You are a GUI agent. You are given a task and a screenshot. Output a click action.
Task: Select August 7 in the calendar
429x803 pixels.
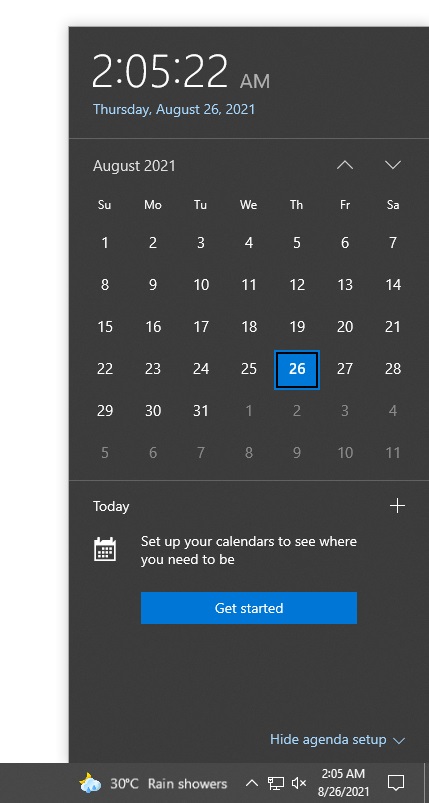coord(393,243)
